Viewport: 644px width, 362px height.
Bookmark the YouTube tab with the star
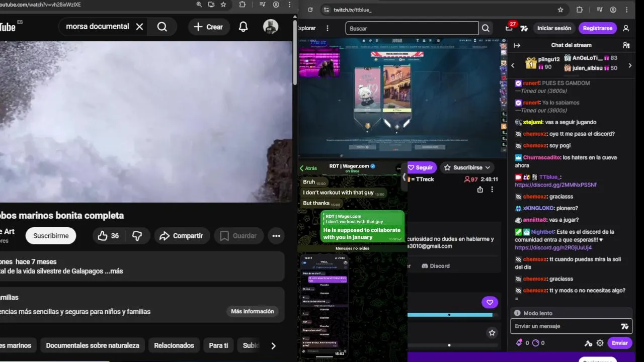click(223, 5)
